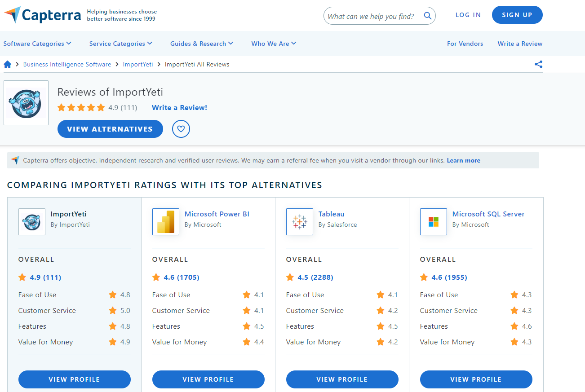Click the Capterra arrow icon in disclosure banner
The width and height of the screenshot is (585, 392).
(x=15, y=160)
